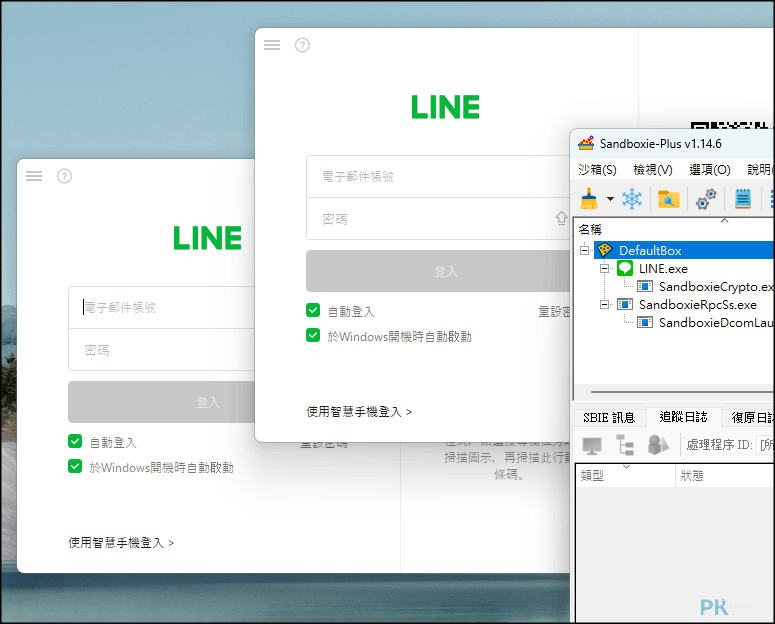Click the Sandboxie-Plus title bar app icon
This screenshot has width=775, height=624.
(586, 143)
